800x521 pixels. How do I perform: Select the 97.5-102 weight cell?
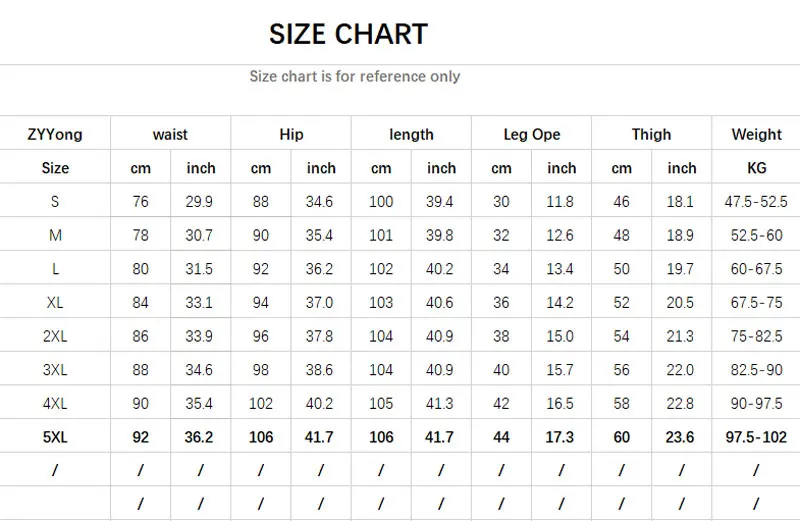click(x=756, y=437)
